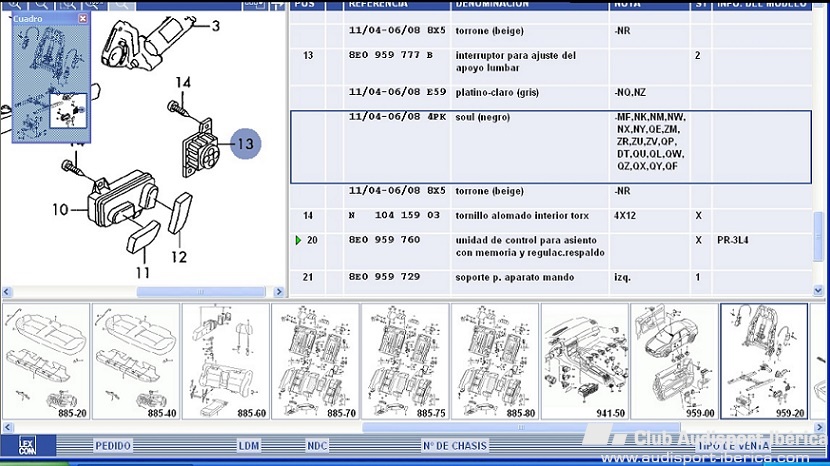
Task: Select callout 11 in the parts illustration
Action: tap(143, 273)
